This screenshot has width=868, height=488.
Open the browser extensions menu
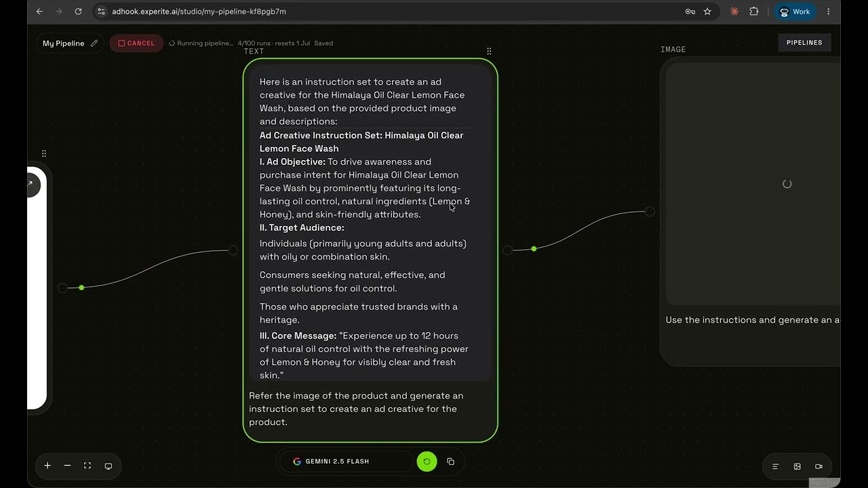coord(754,12)
